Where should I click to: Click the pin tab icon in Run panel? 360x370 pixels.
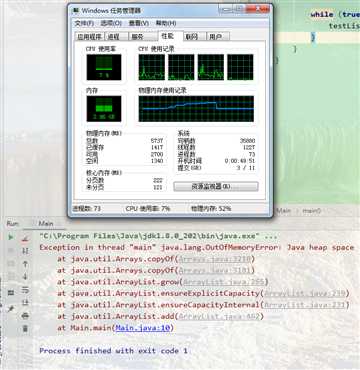tap(11, 309)
